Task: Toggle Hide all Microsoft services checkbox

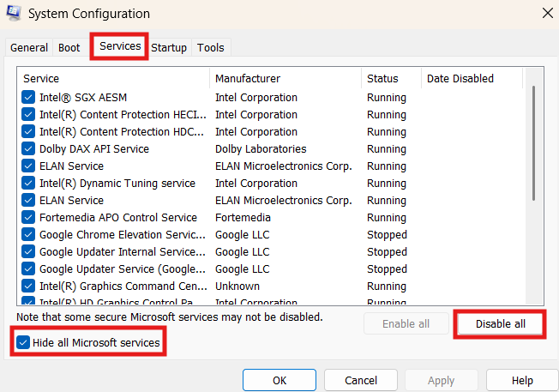Action: [x=23, y=342]
